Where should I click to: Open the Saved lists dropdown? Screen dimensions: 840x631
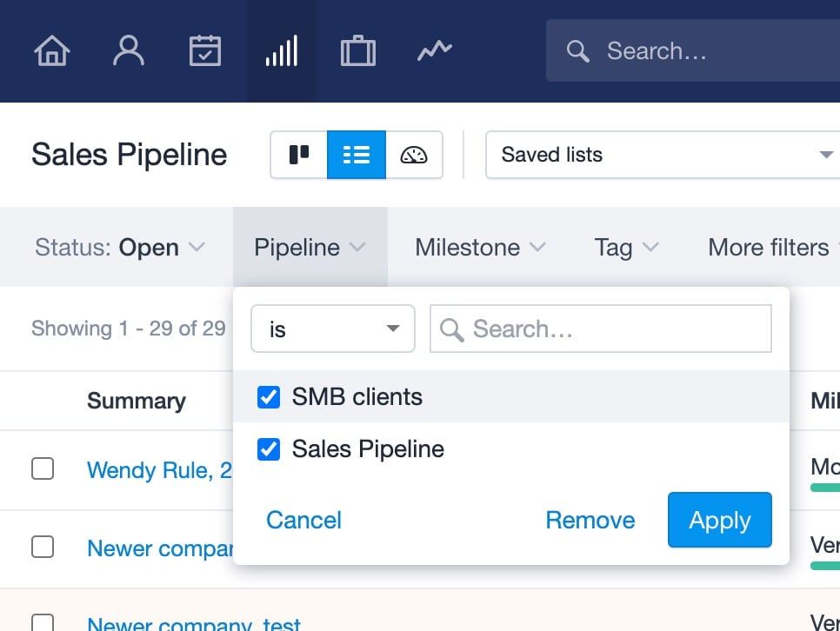[663, 155]
